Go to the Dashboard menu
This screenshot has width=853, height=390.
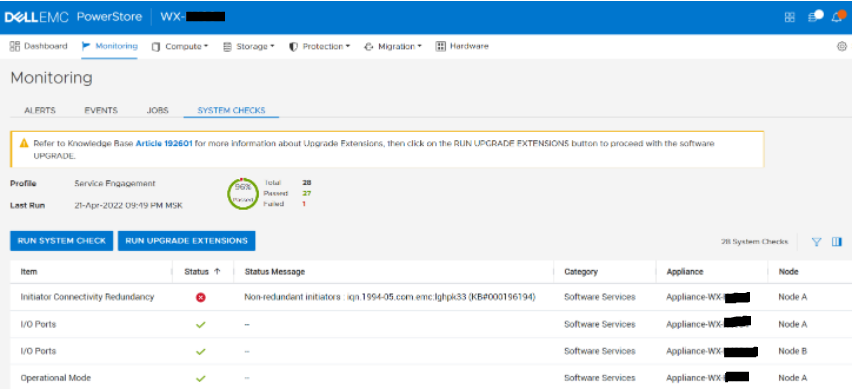click(39, 46)
